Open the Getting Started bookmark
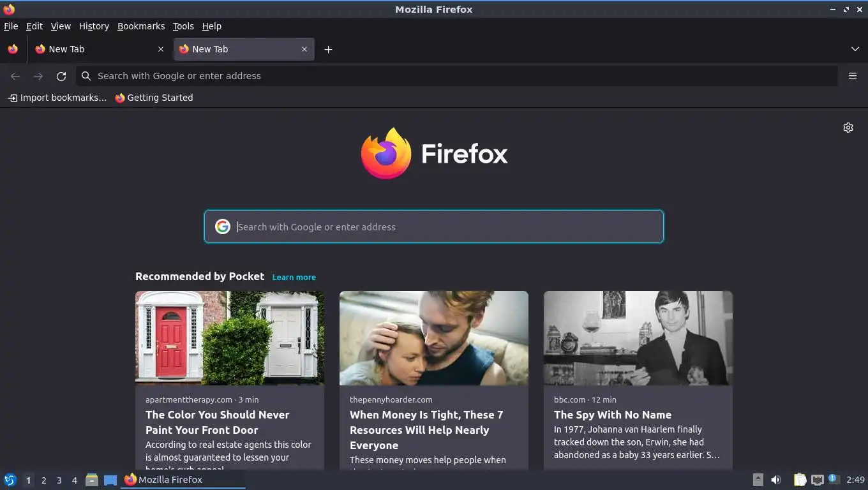The height and width of the screenshot is (490, 868). coord(154,98)
